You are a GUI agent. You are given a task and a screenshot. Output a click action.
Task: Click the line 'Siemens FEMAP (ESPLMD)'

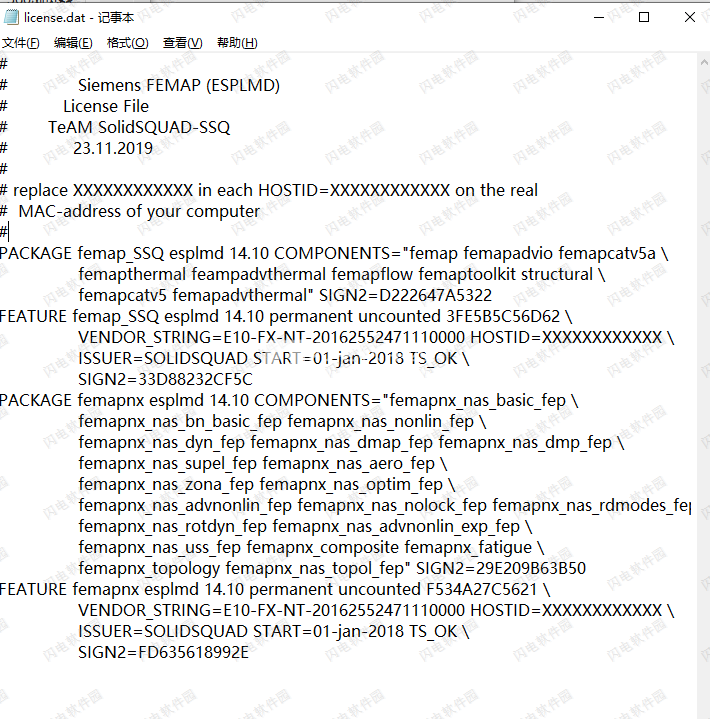[179, 85]
